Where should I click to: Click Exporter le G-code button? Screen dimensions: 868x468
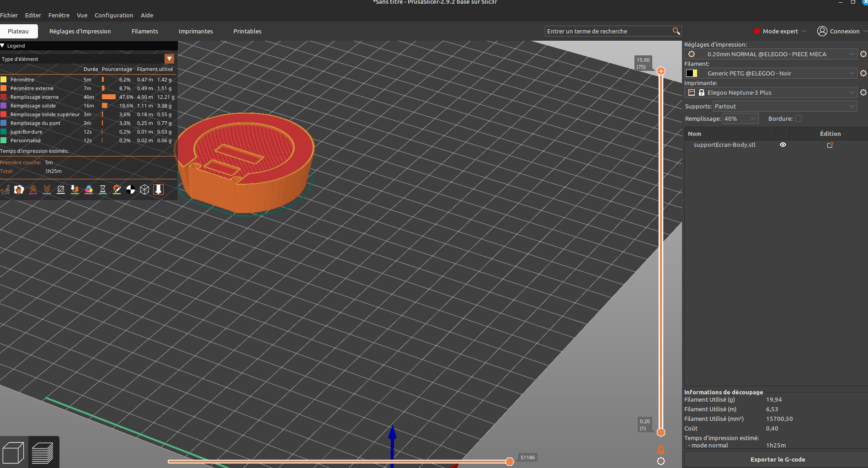pyautogui.click(x=777, y=459)
